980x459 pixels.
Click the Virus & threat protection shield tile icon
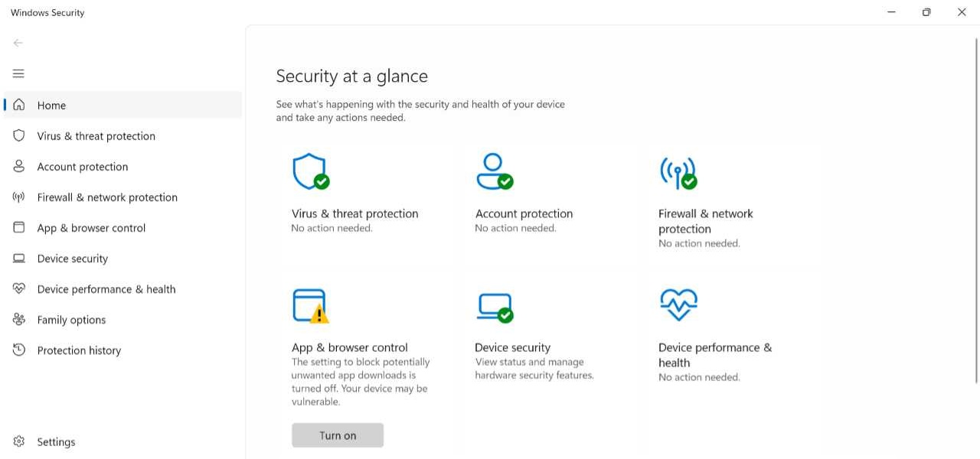point(310,171)
